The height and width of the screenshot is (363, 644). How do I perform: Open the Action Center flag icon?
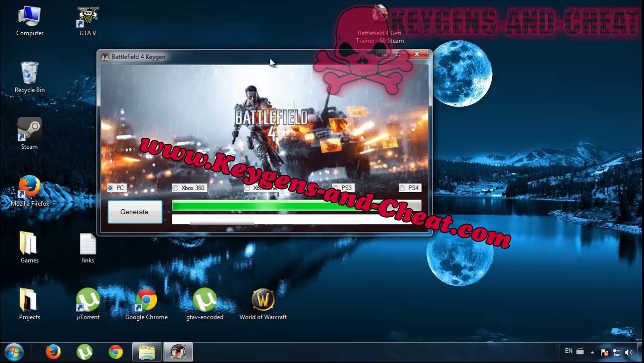[x=605, y=352]
